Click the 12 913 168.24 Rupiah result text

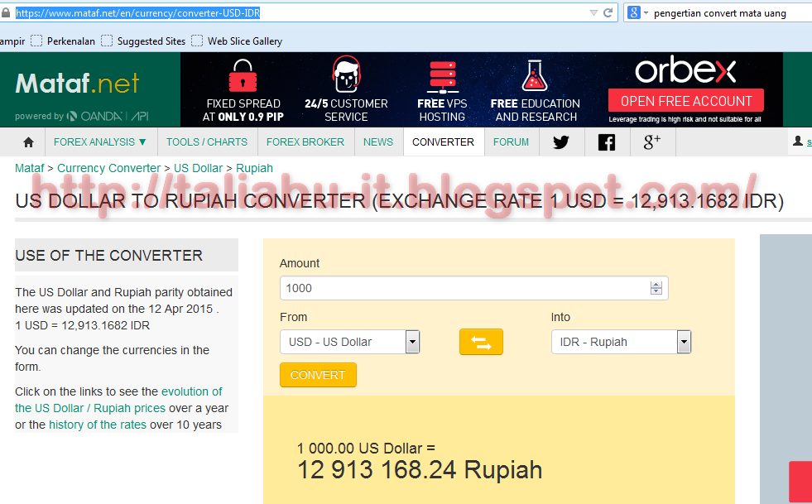point(420,470)
